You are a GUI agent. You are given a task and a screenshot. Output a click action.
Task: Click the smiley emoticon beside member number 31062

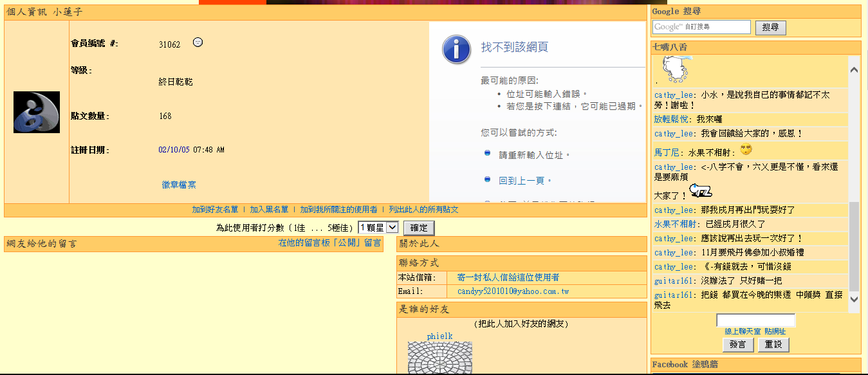coord(198,41)
